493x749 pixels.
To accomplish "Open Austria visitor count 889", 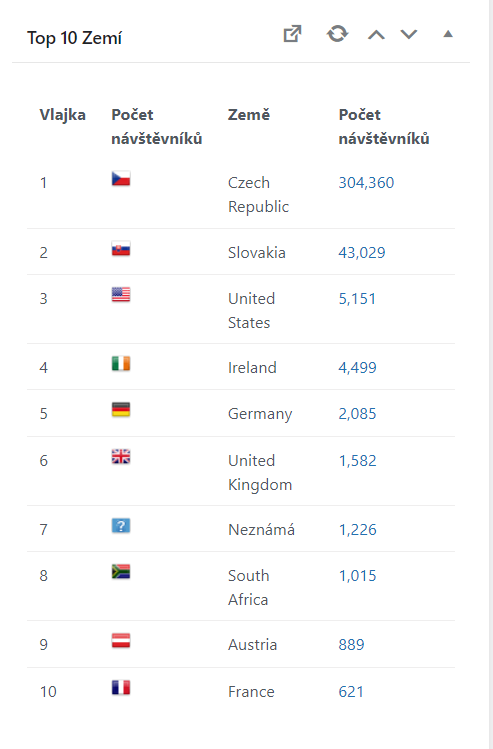I will coord(351,644).
